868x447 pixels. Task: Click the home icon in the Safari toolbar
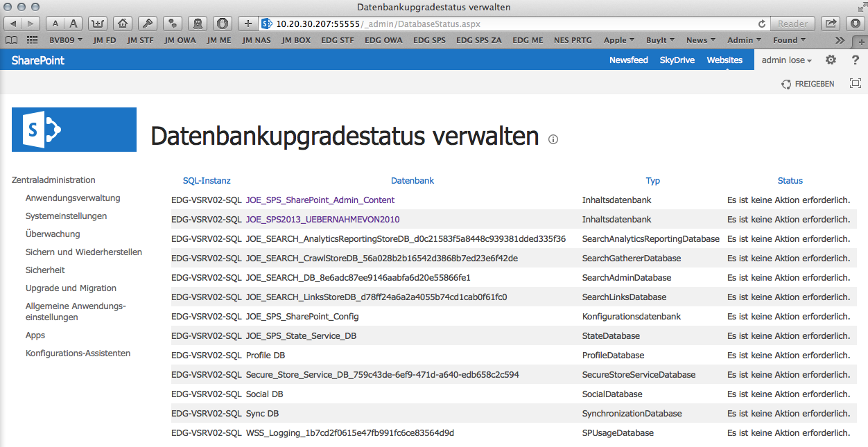[123, 24]
